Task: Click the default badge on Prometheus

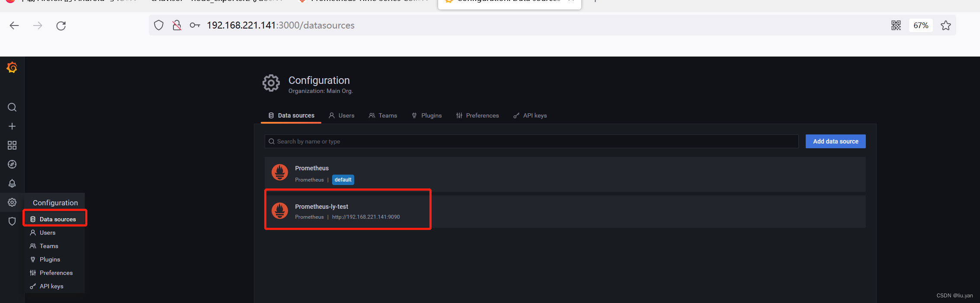Action: pyautogui.click(x=343, y=180)
